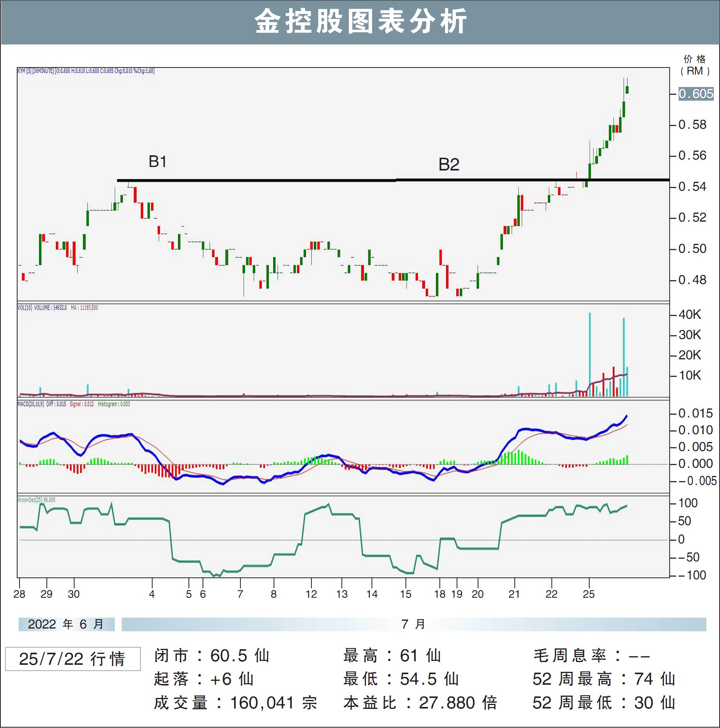Click date label 7 on time axis
This screenshot has width=720, height=728.
(240, 594)
